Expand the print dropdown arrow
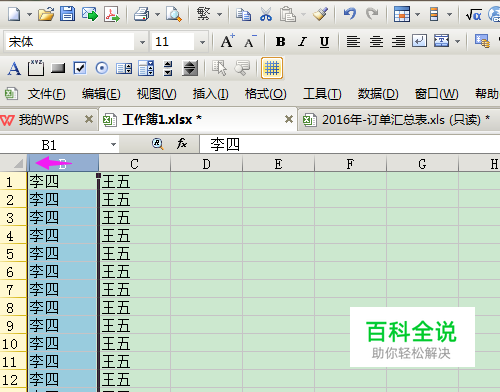 (157, 15)
